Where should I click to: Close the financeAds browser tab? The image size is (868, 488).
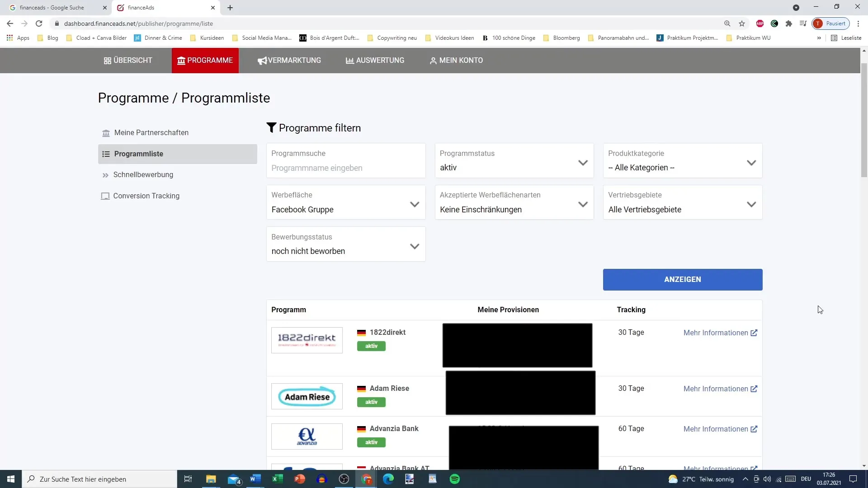pos(213,8)
